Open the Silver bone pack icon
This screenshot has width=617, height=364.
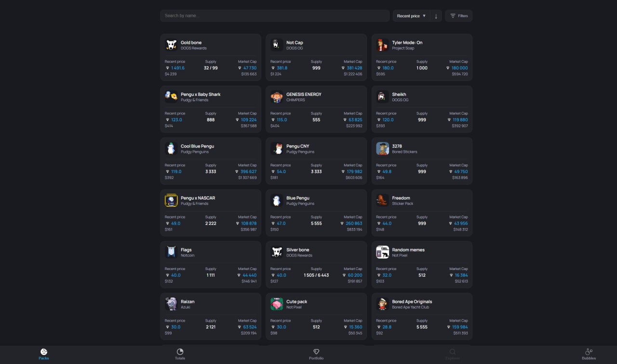pos(277,252)
